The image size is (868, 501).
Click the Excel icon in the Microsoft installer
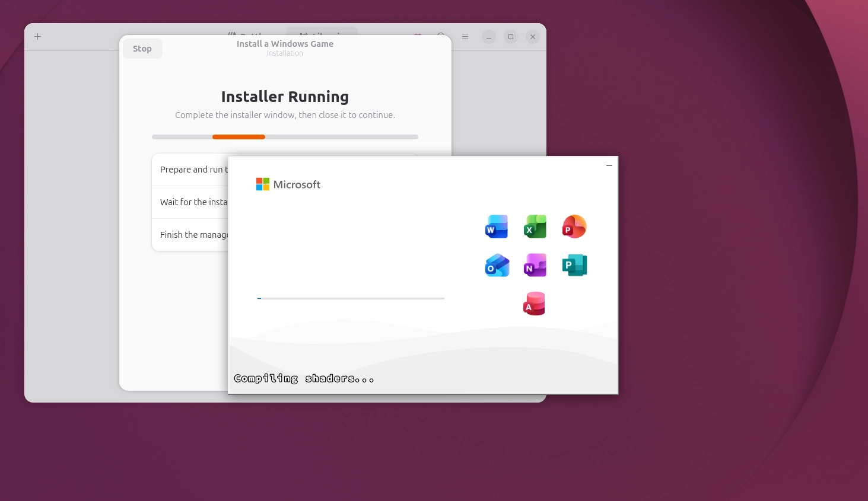535,226
